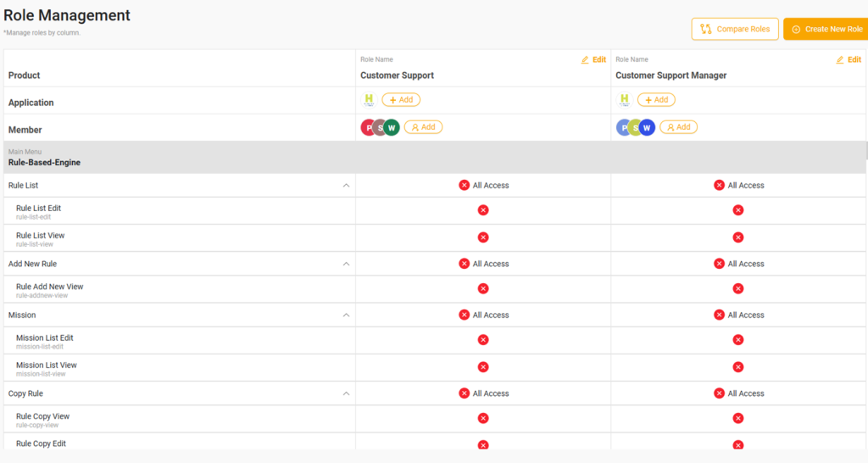Collapse the Add New Rule section

click(346, 265)
